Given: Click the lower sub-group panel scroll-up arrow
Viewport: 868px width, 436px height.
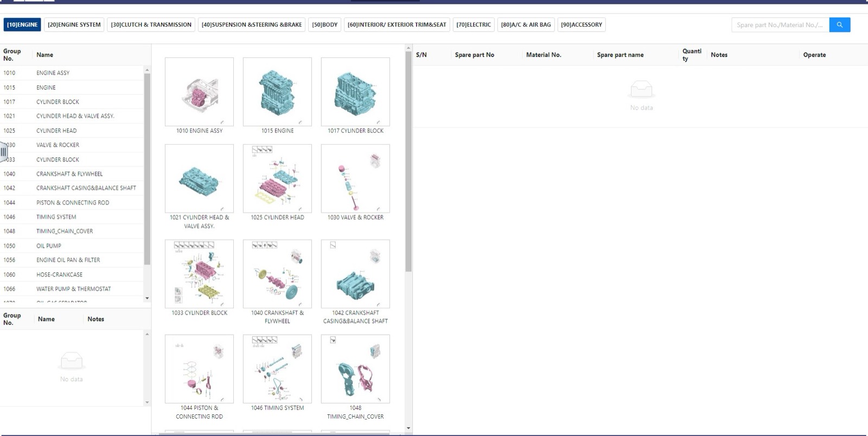Looking at the screenshot, I should (147, 334).
